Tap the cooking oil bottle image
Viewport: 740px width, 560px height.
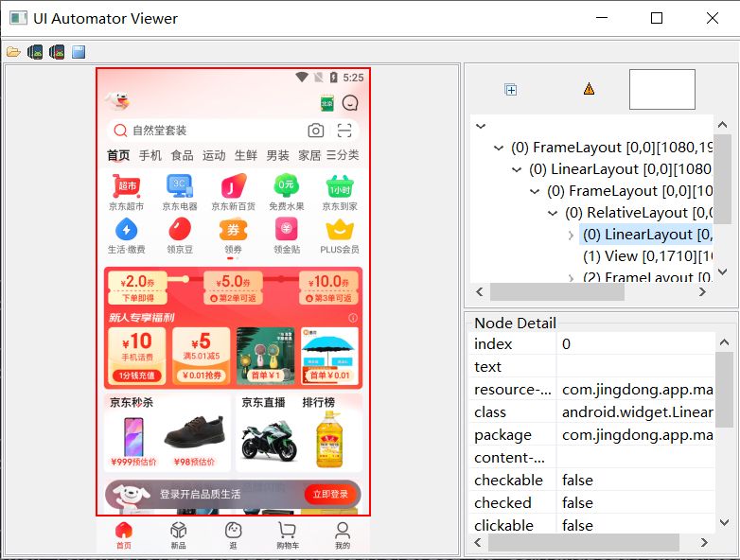[329, 439]
